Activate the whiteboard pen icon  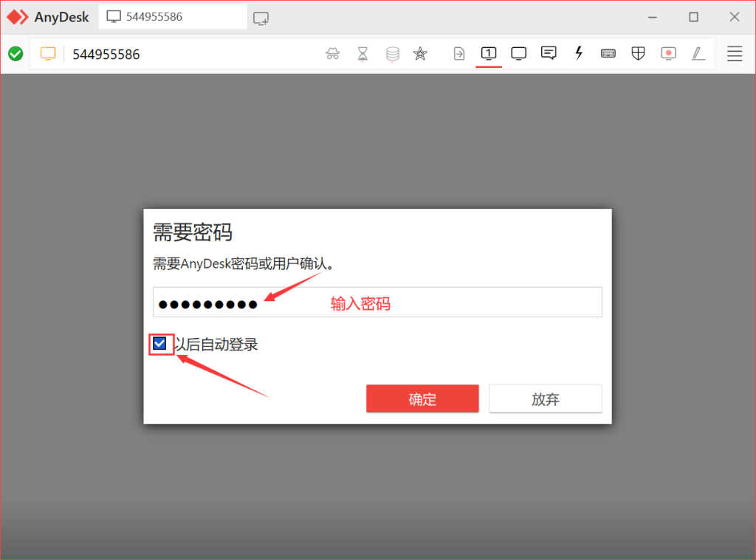point(698,54)
